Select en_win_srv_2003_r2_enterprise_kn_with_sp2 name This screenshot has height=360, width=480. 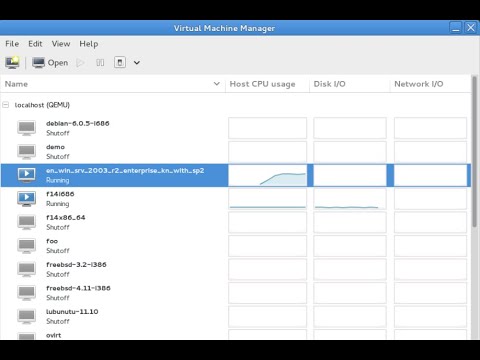pos(125,170)
